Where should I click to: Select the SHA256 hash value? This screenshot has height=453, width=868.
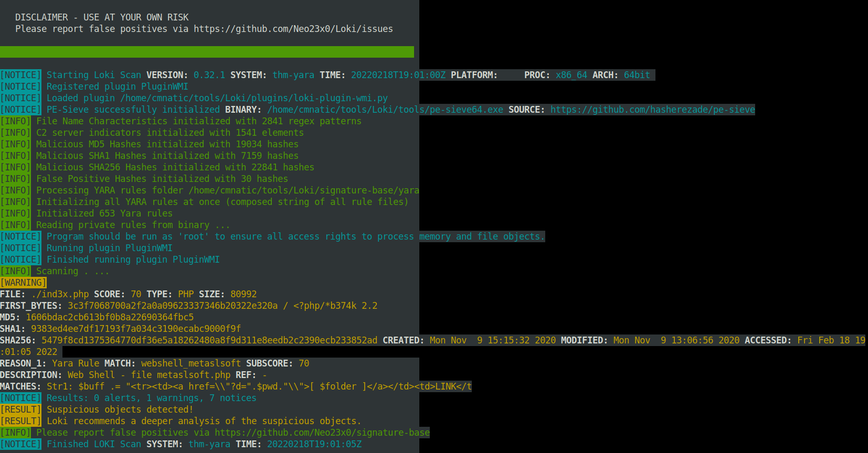(x=209, y=340)
